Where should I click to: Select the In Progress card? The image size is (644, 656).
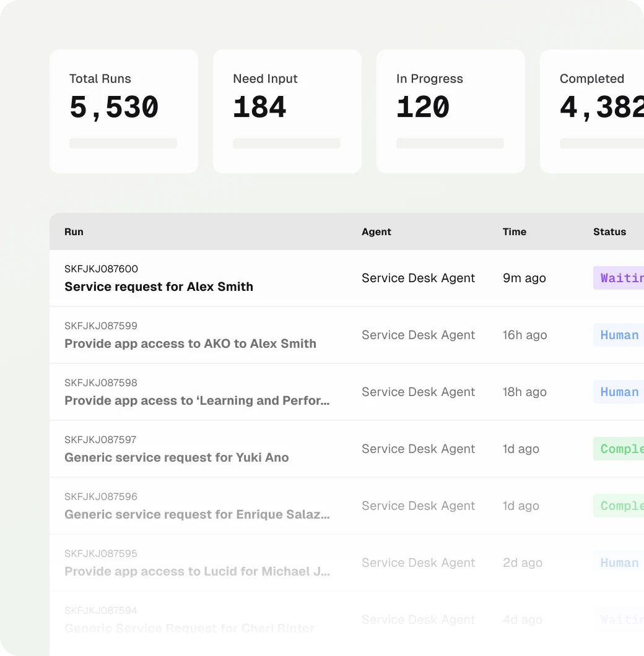point(451,111)
